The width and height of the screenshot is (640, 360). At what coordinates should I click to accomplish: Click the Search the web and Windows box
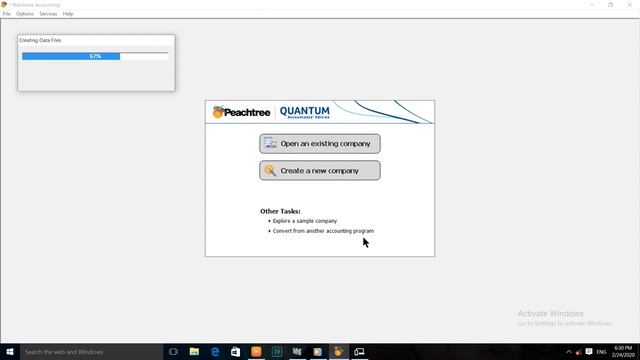point(91,352)
